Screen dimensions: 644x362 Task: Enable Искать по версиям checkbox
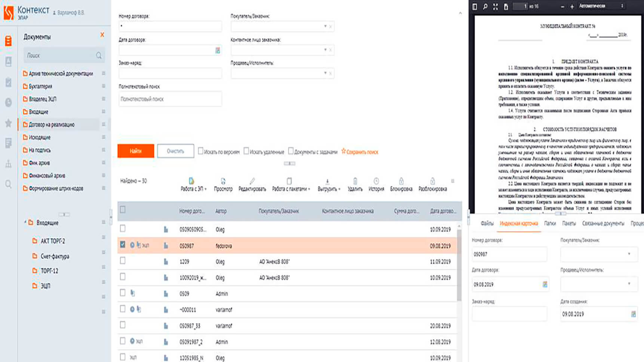click(x=201, y=151)
